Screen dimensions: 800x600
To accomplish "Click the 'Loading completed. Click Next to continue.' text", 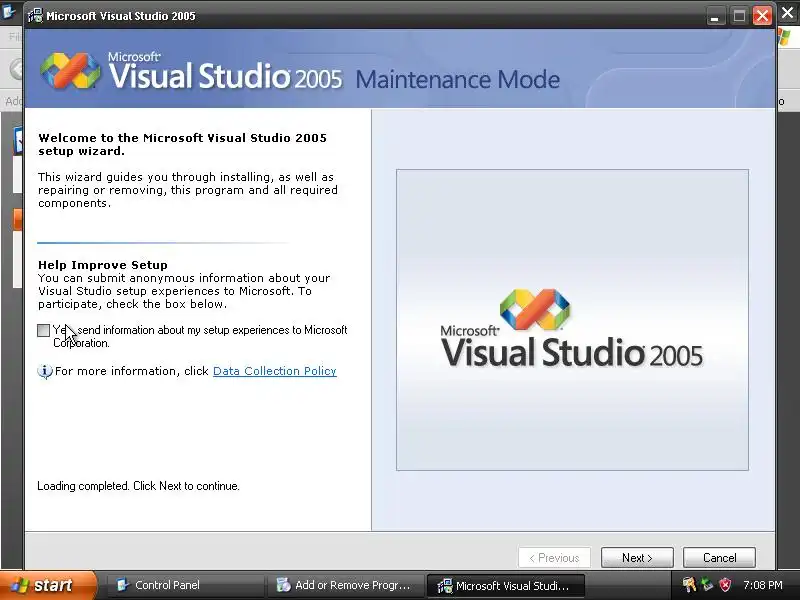I will [x=138, y=486].
